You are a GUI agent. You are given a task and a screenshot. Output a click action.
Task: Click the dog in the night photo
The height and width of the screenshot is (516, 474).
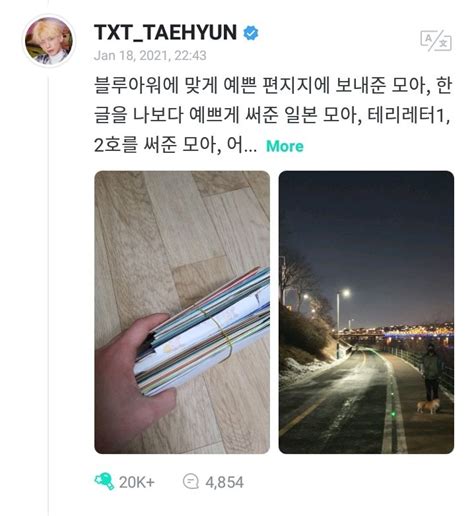(x=428, y=406)
